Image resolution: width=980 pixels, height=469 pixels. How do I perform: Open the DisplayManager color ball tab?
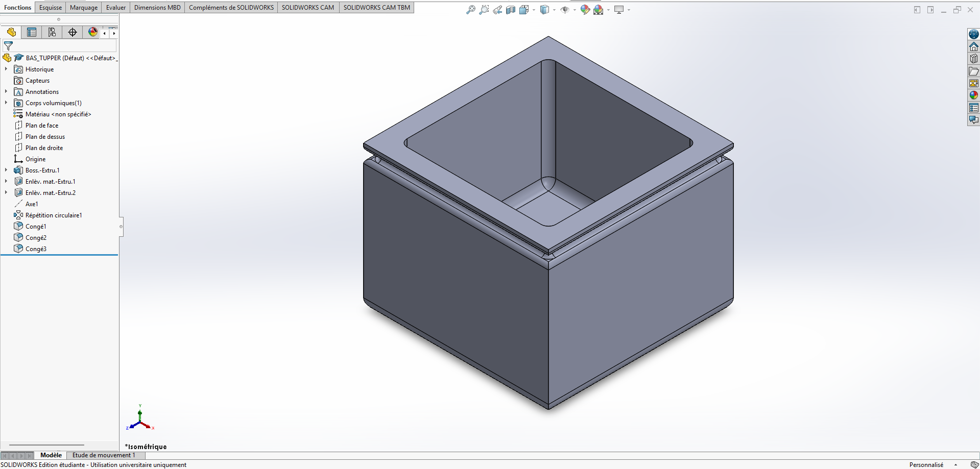pos(92,33)
